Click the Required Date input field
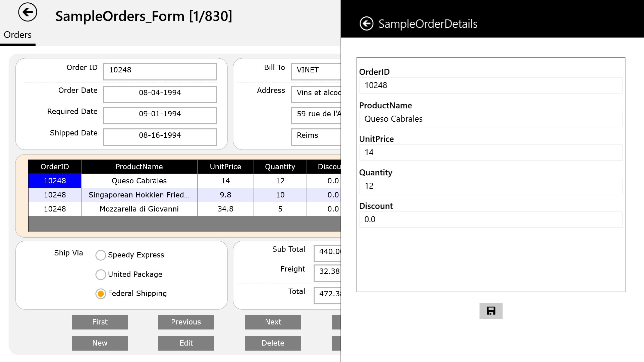The image size is (644, 362). click(160, 114)
